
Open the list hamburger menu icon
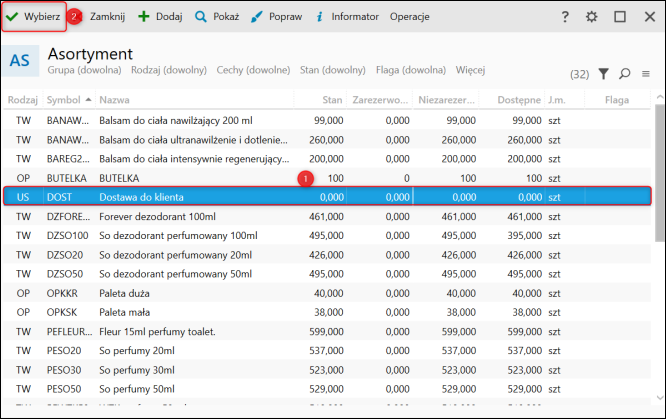coord(646,73)
